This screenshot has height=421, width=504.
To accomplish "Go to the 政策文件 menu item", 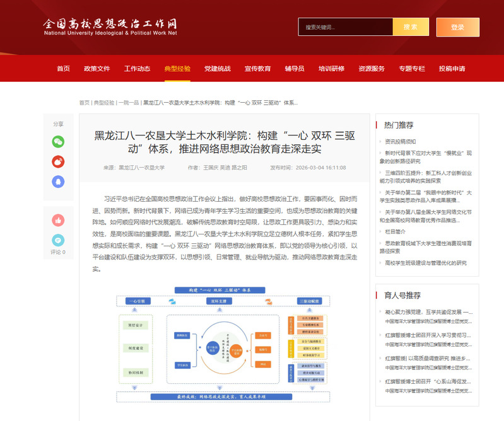I will 97,69.
